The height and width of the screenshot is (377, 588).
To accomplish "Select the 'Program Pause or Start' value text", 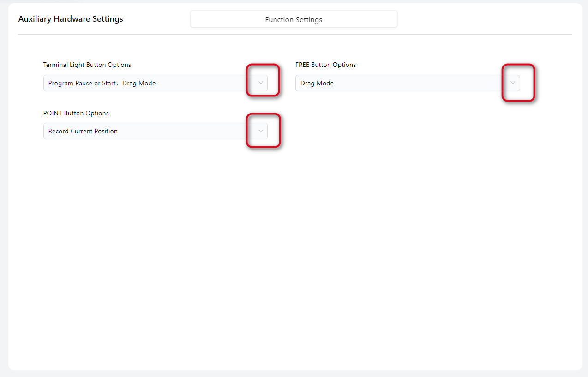I will [x=82, y=84].
